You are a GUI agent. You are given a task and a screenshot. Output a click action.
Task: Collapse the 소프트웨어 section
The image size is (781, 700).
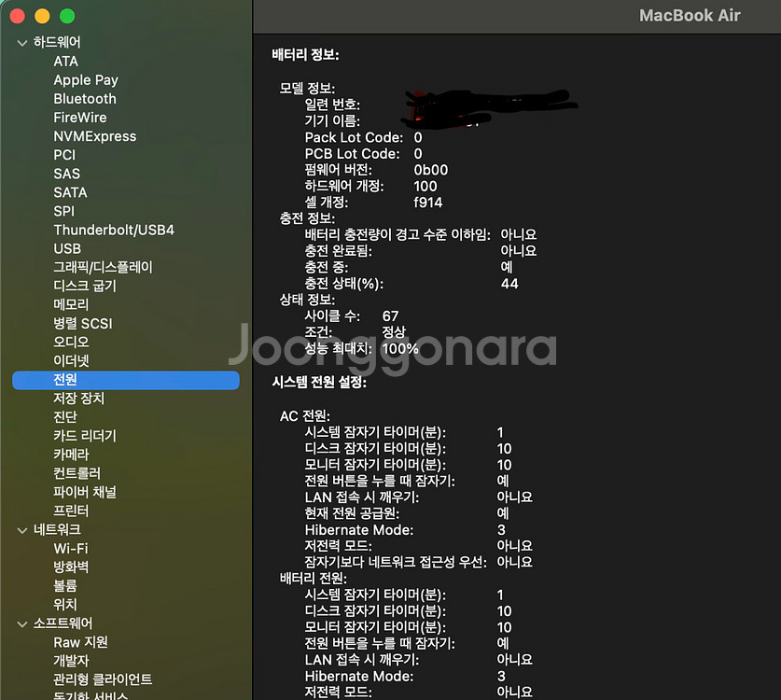point(21,623)
